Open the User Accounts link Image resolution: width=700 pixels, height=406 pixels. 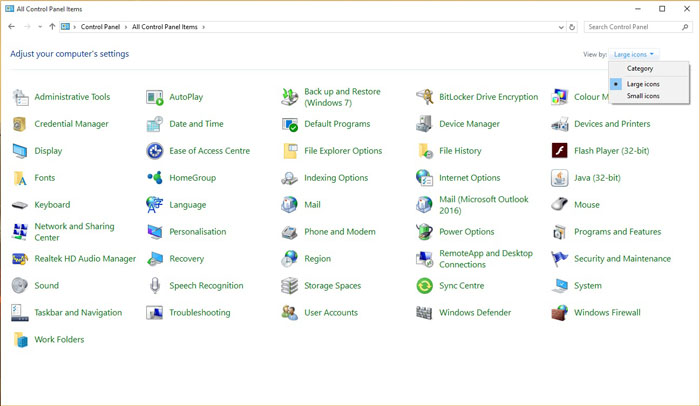[x=331, y=313]
